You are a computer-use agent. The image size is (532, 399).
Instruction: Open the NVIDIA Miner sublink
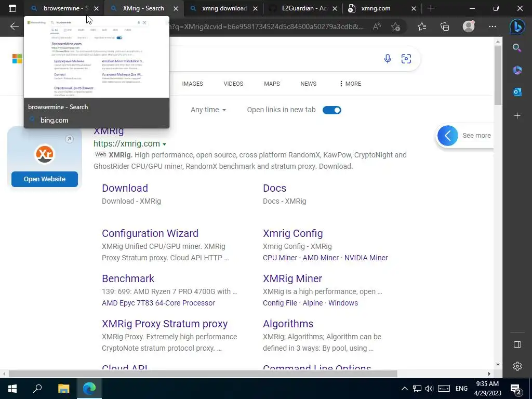366,258
